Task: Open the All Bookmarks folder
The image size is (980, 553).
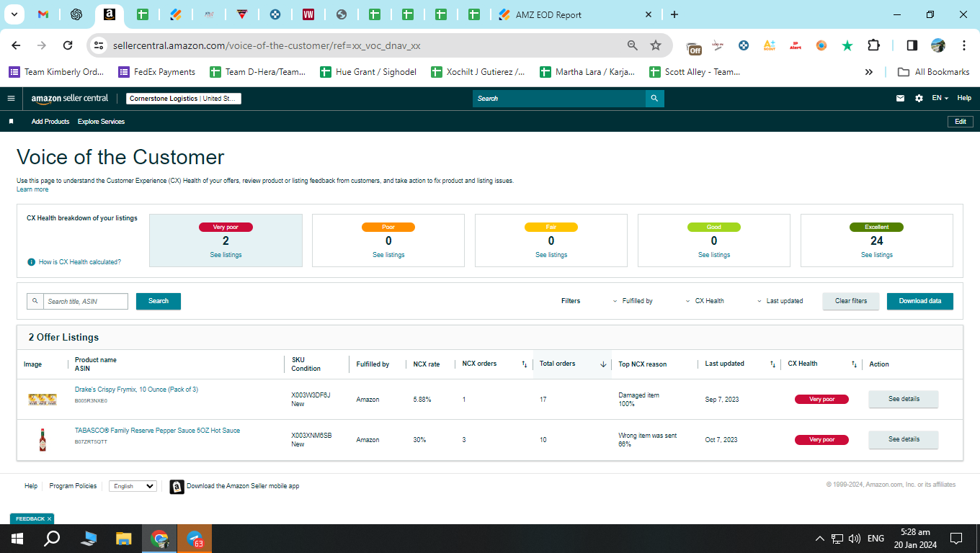Action: pyautogui.click(x=933, y=72)
